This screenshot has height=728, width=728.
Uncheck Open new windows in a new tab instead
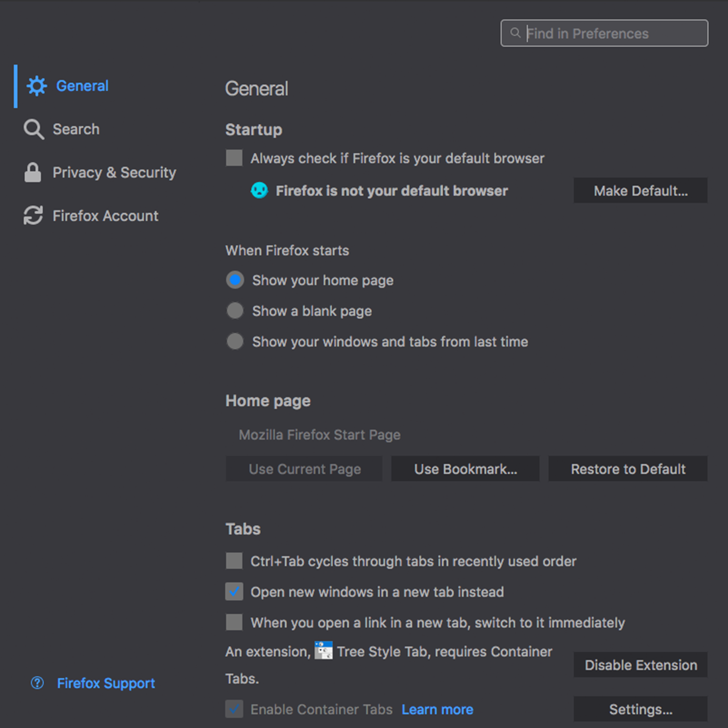(234, 592)
